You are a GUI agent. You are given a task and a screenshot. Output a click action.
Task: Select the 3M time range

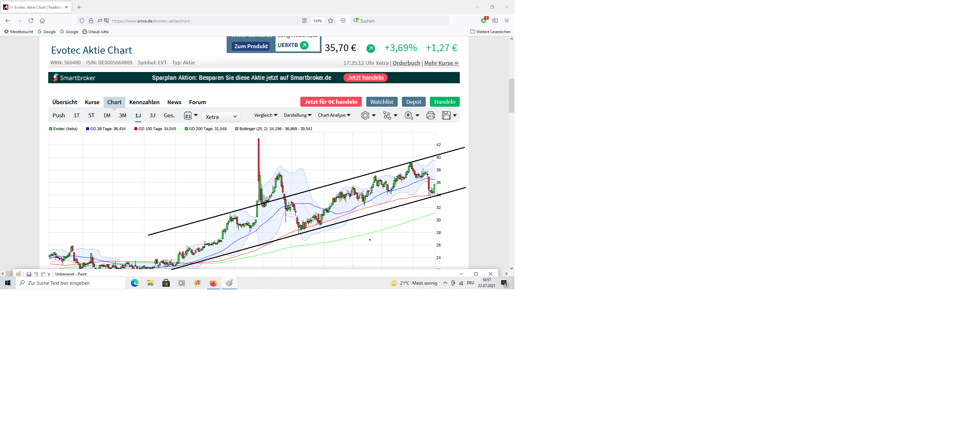click(x=122, y=116)
